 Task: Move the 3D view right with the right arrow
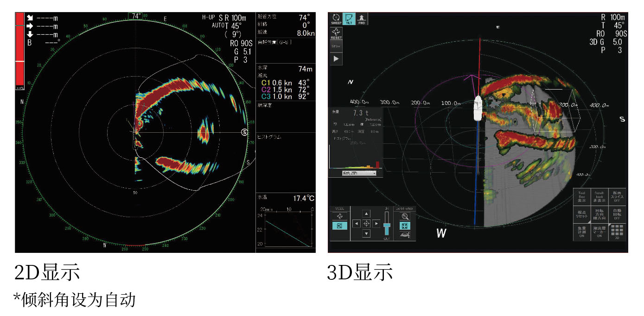(376, 224)
